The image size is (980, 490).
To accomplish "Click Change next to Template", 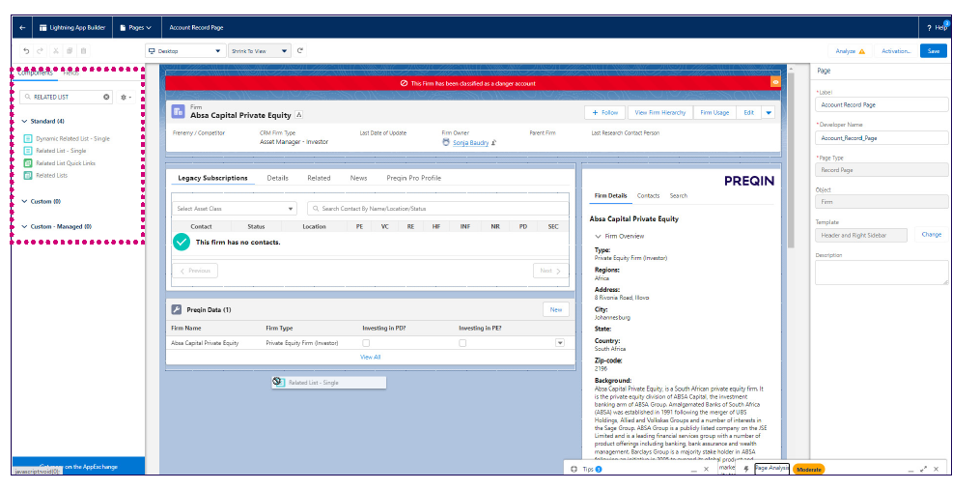I will (931, 235).
